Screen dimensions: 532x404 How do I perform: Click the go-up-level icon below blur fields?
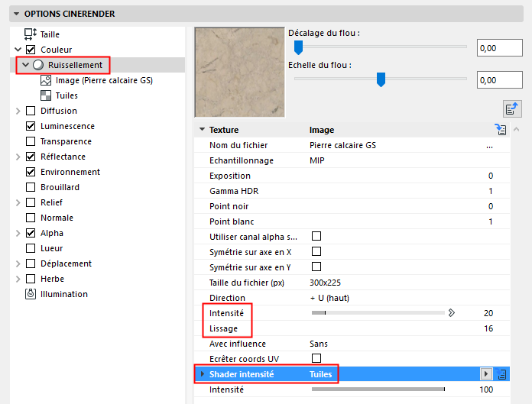[x=512, y=108]
